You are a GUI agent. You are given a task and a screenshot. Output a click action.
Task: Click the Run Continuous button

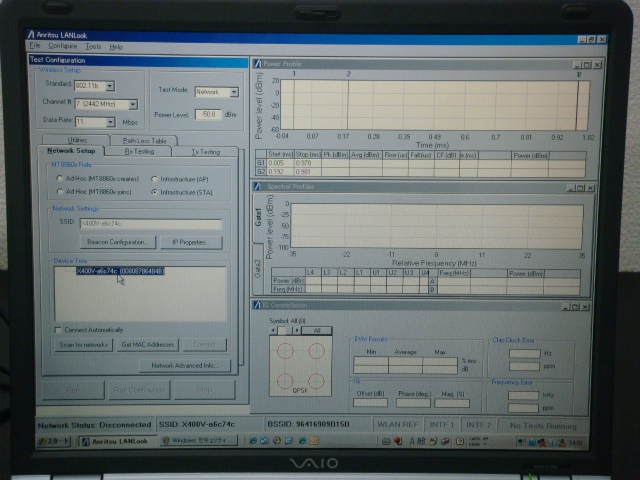click(x=139, y=390)
